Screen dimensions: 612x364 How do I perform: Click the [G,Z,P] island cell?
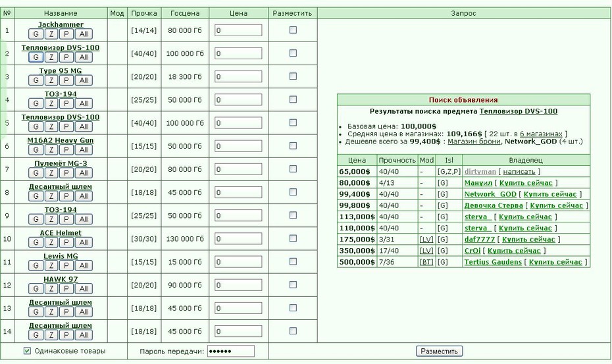point(449,171)
